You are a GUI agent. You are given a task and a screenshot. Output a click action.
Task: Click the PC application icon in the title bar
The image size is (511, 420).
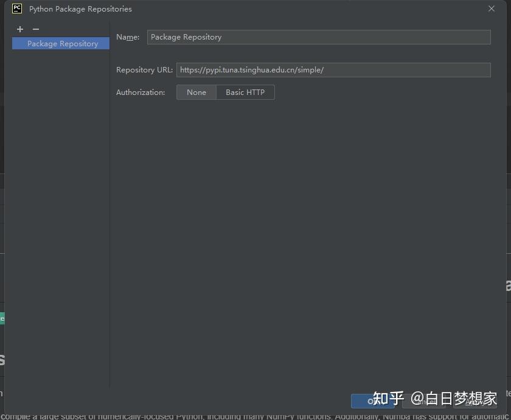16,9
